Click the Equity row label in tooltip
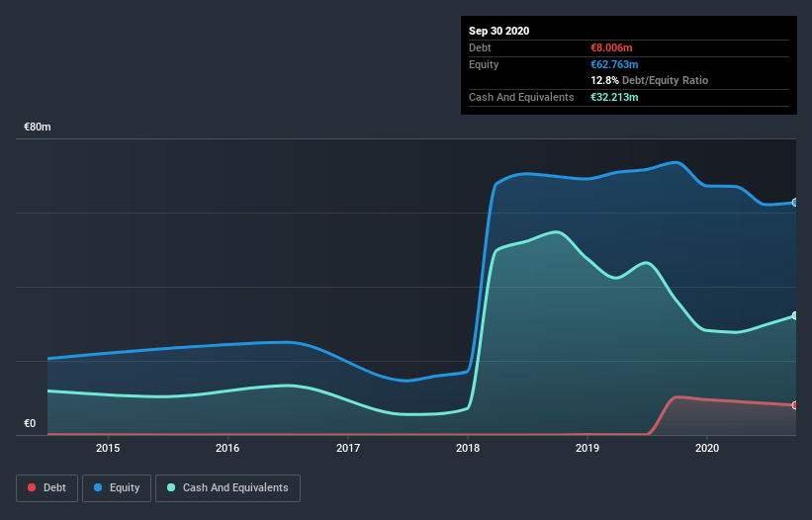 tap(484, 64)
